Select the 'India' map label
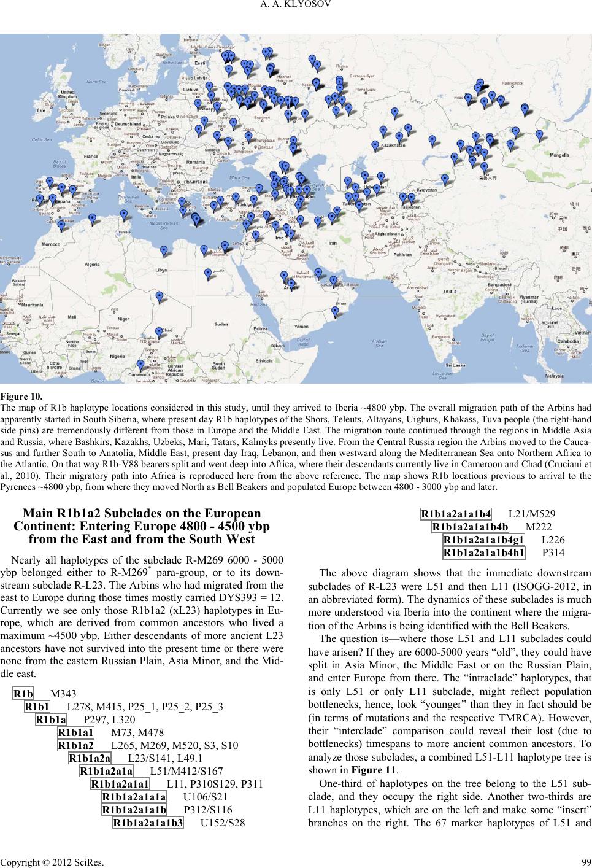The height and width of the screenshot is (868, 592). tap(450, 292)
